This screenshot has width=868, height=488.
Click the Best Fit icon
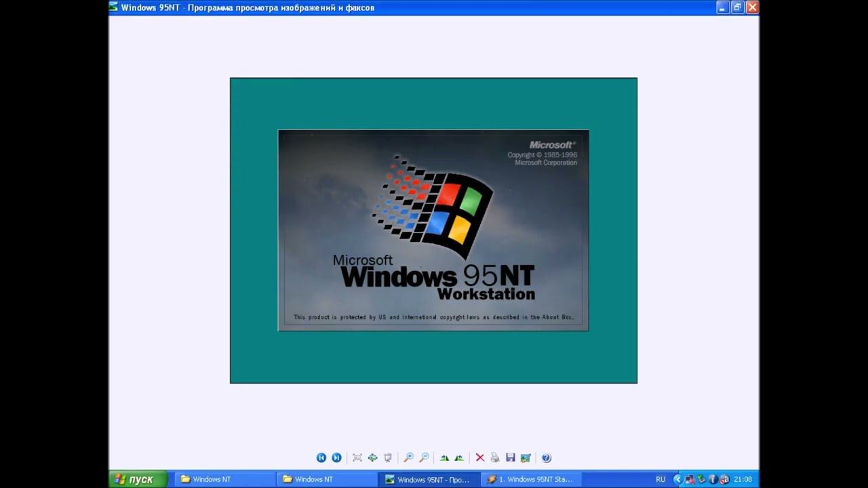[357, 458]
